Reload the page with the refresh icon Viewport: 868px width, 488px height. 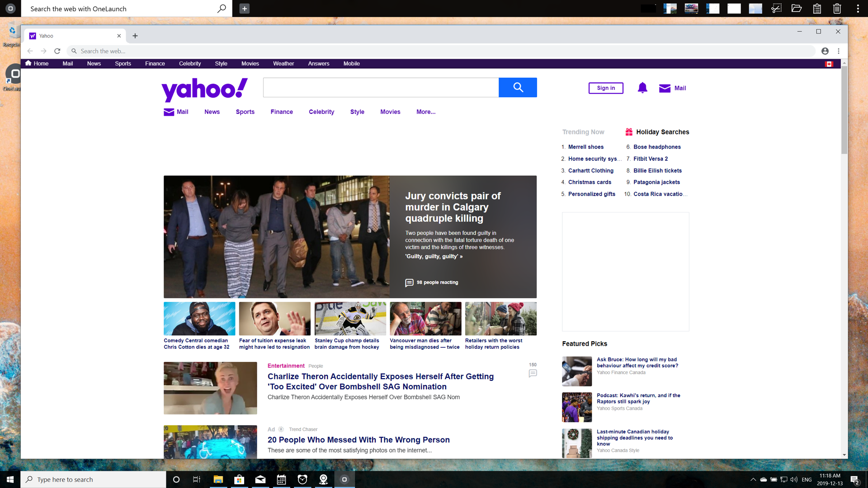click(x=57, y=51)
